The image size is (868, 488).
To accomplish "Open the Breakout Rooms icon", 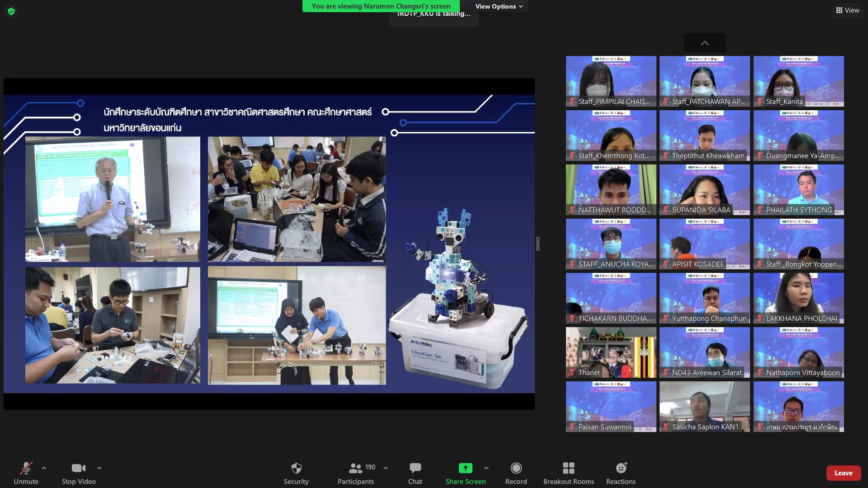I will pos(568,468).
